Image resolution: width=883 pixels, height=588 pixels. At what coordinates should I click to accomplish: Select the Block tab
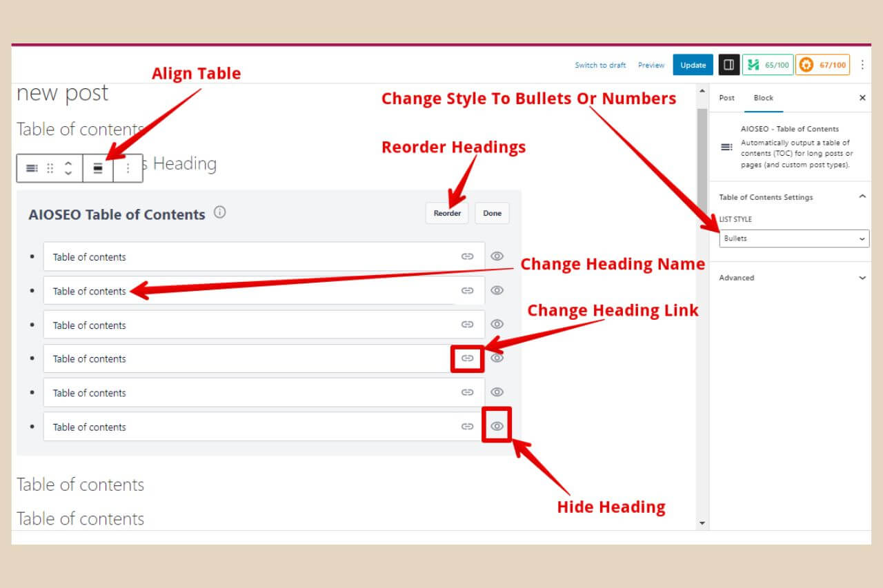click(x=763, y=98)
